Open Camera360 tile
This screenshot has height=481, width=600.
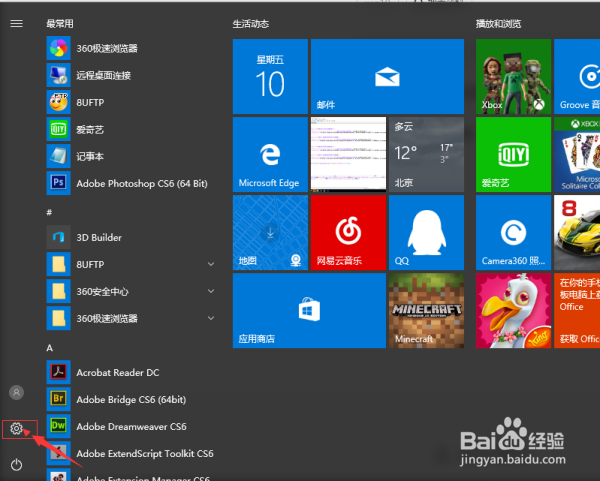pos(514,233)
